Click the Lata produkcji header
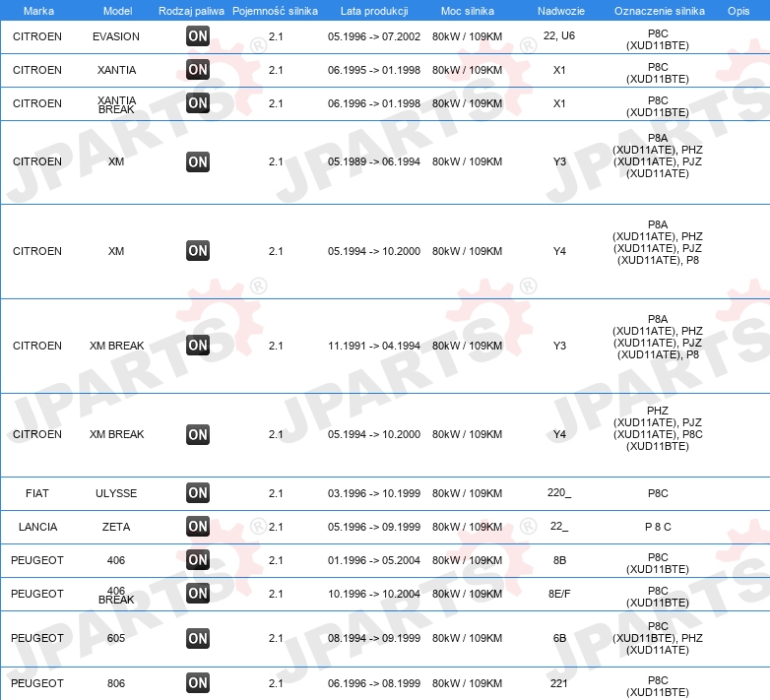Screen dimensions: 770x700 [374, 11]
